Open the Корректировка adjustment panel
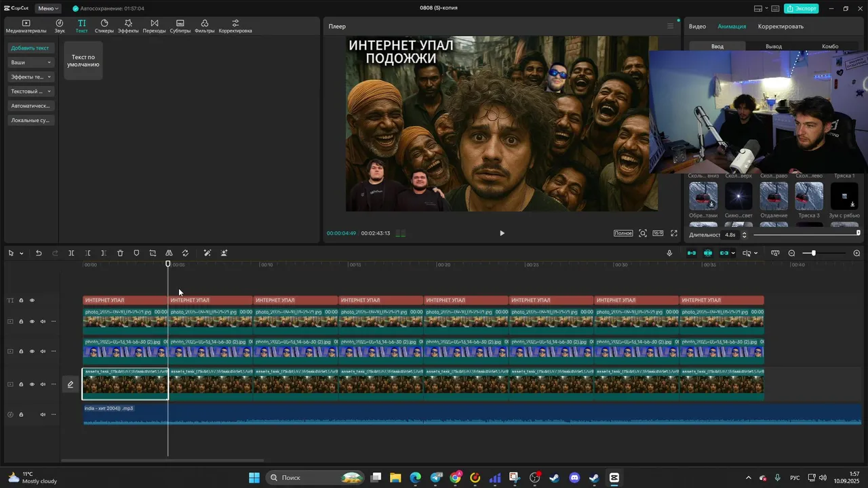The height and width of the screenshot is (488, 868). coord(235,26)
